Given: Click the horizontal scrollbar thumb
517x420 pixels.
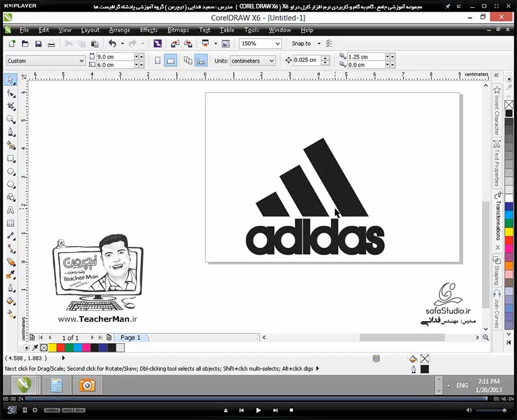Looking at the screenshot, I should pos(402,337).
